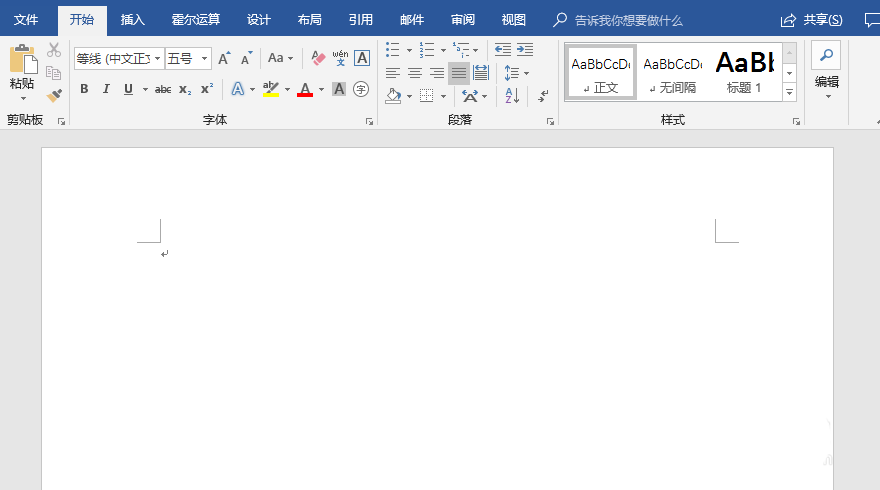Open the text effects A dropdown arrow
Screen dimensions: 880x490
(253, 89)
